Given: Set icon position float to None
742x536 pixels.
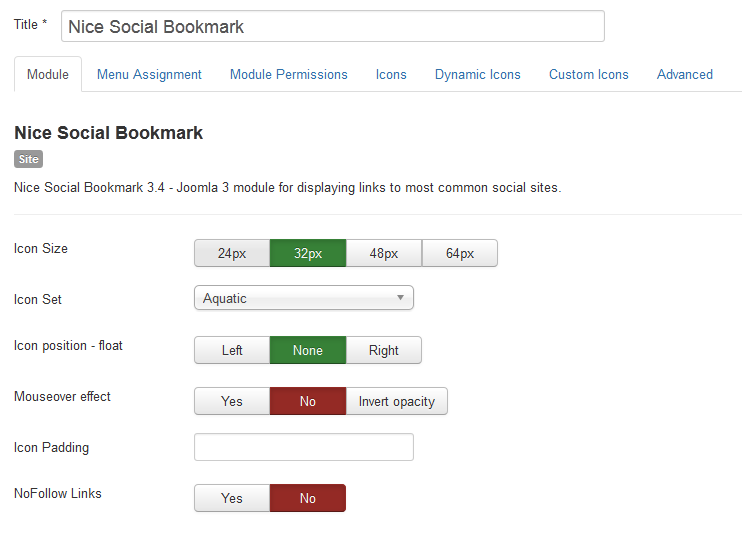Looking at the screenshot, I should 308,350.
